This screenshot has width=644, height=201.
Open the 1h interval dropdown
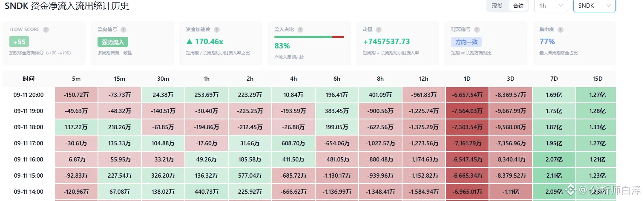pos(551,6)
